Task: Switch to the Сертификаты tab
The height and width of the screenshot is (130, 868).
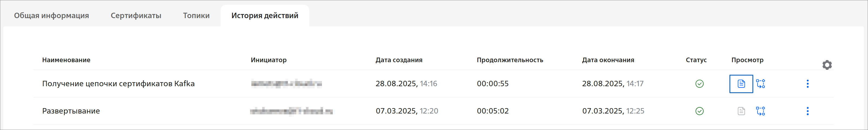Action: click(136, 15)
